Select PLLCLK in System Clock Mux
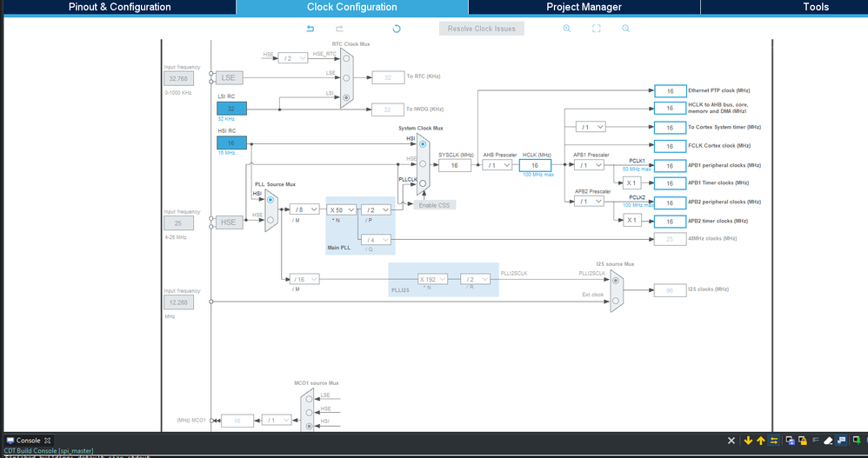The image size is (868, 458). [x=423, y=183]
